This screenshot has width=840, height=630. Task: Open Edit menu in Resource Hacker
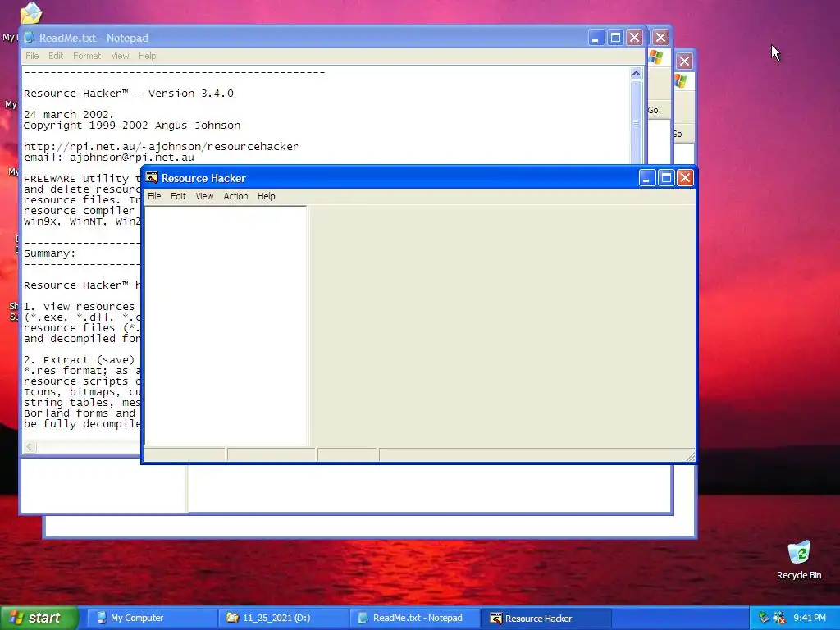[178, 196]
